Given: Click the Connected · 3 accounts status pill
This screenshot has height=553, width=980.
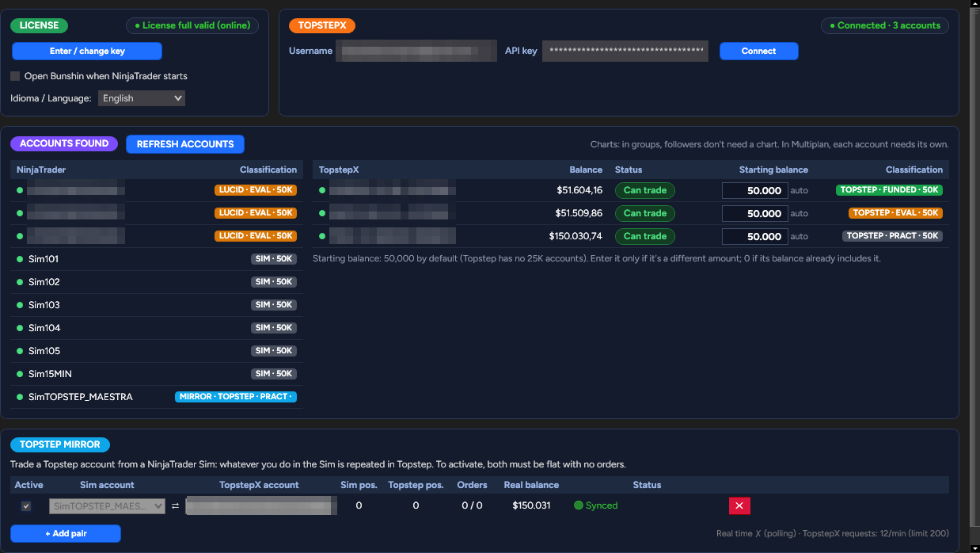Looking at the screenshot, I should tap(884, 25).
